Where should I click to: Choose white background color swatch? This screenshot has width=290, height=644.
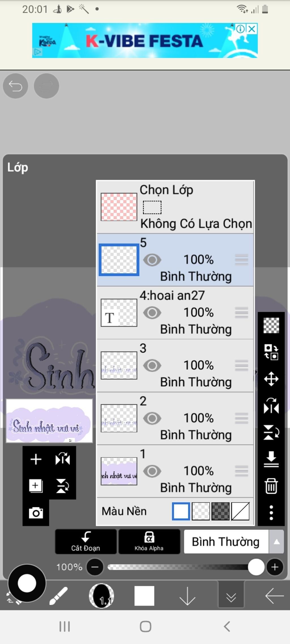[x=181, y=511]
